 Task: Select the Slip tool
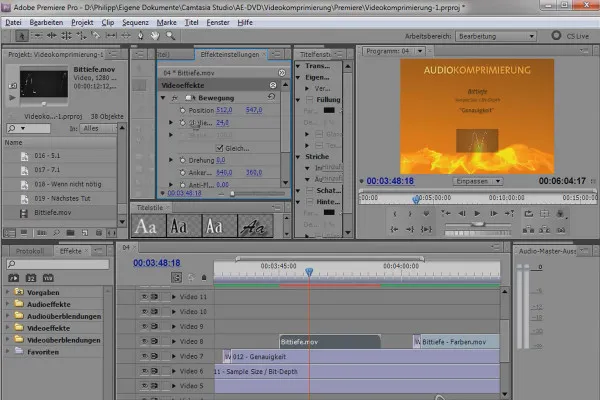click(111, 36)
